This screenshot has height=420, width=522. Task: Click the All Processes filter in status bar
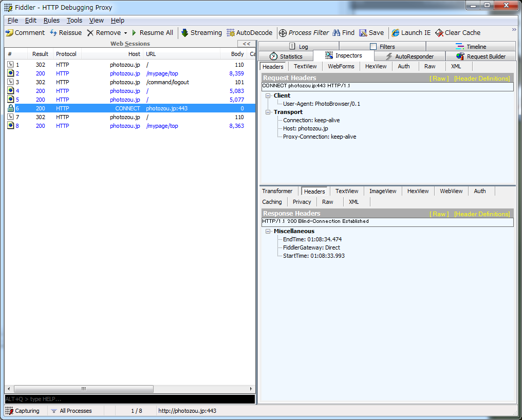(x=71, y=411)
